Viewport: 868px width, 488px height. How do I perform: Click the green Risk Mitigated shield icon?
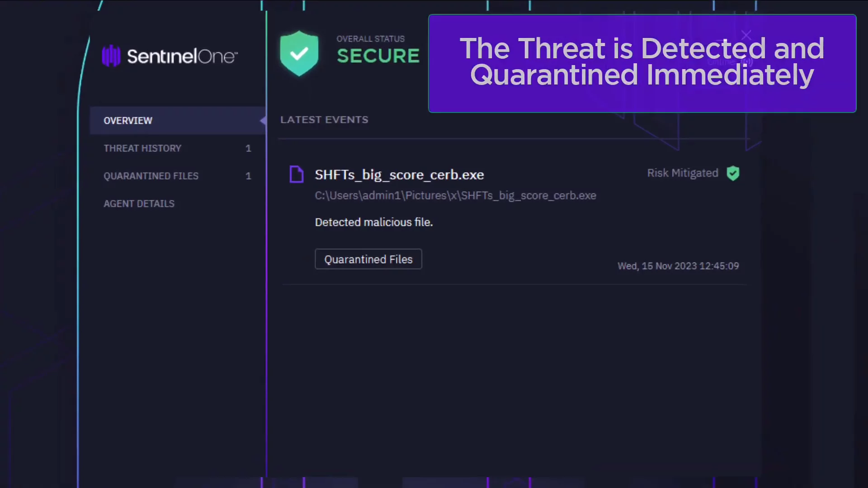(x=733, y=173)
